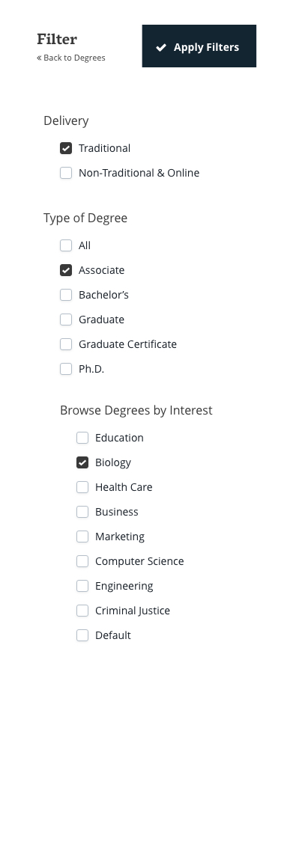Uncheck the Associate degree checkbox

point(66,270)
